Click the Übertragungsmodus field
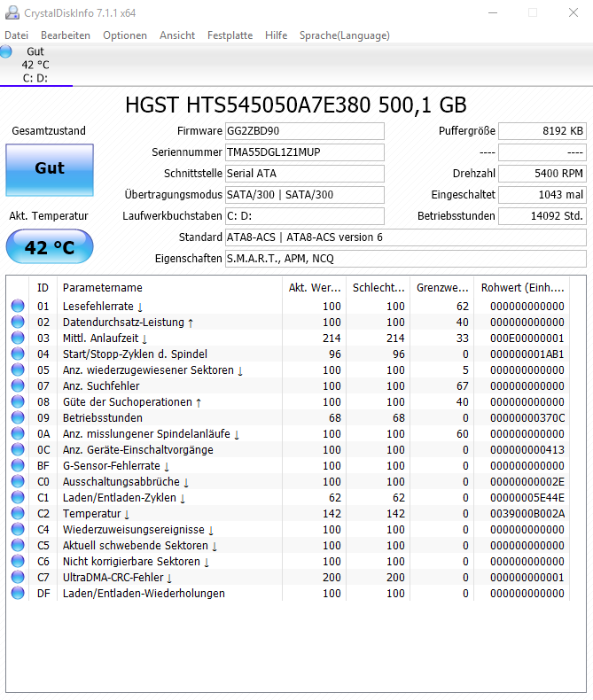The image size is (593, 700). point(305,195)
